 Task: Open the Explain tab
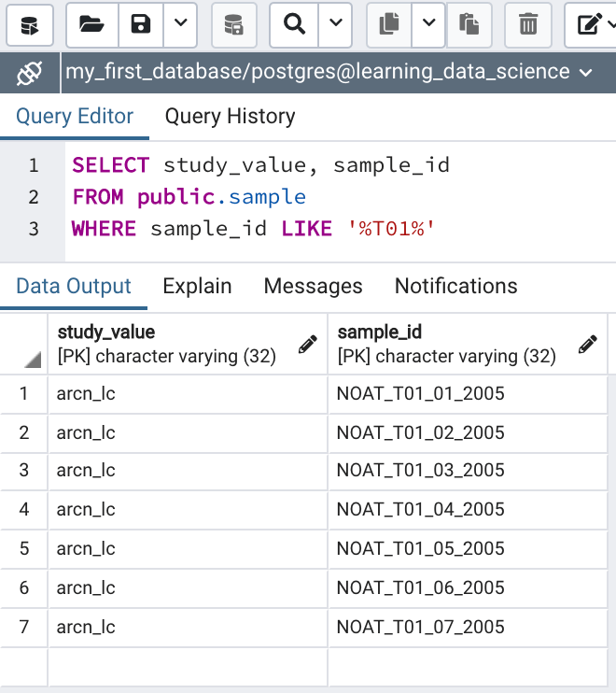pyautogui.click(x=197, y=286)
